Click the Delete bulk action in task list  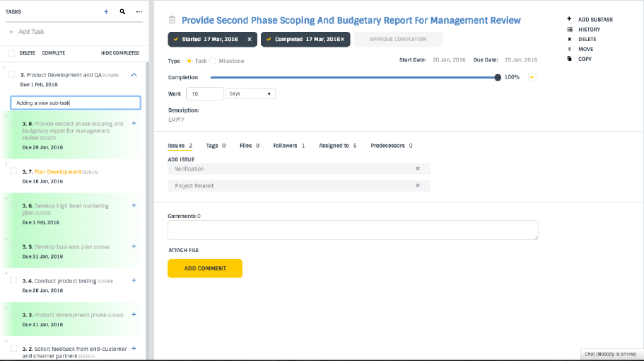pyautogui.click(x=27, y=53)
